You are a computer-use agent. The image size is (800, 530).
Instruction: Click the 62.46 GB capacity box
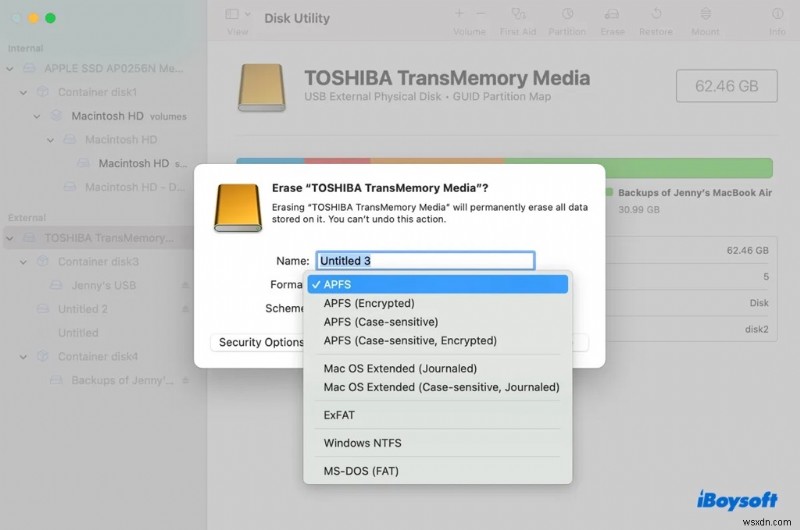coord(727,86)
